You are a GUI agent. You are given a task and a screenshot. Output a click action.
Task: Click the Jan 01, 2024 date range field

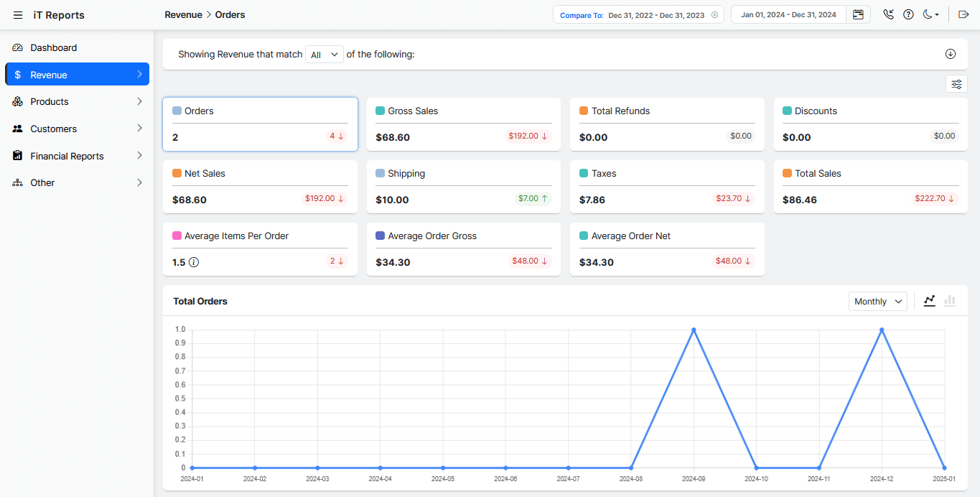coord(788,15)
